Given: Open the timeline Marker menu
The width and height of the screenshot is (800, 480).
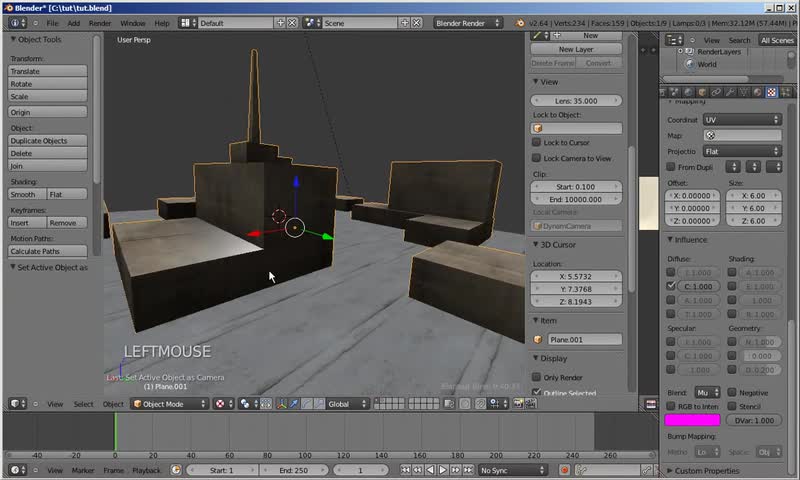Looking at the screenshot, I should point(83,470).
